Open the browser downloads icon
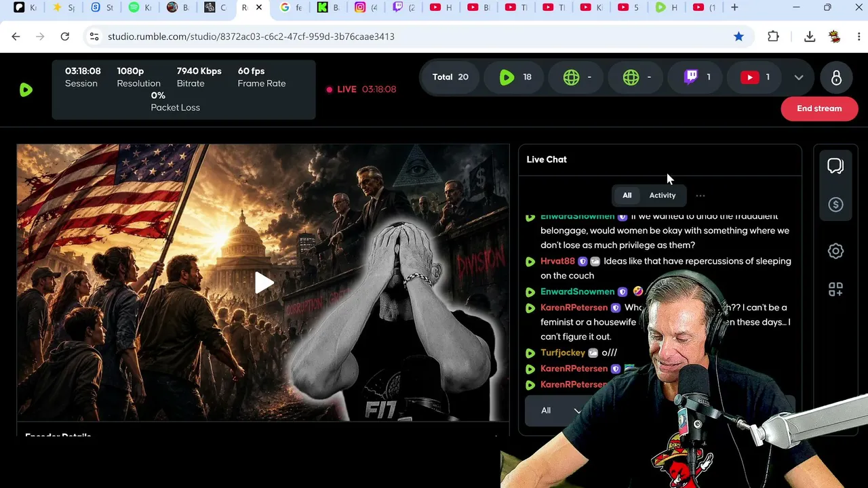Image resolution: width=868 pixels, height=488 pixels. point(810,37)
